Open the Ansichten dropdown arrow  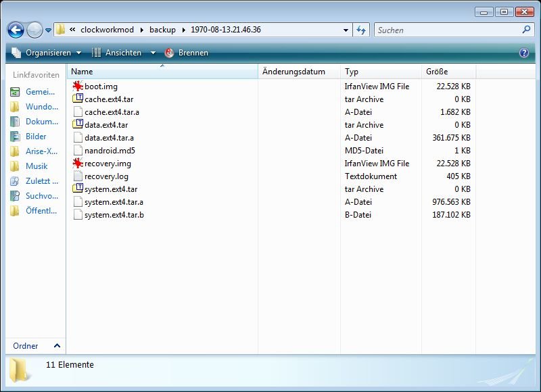pos(153,53)
